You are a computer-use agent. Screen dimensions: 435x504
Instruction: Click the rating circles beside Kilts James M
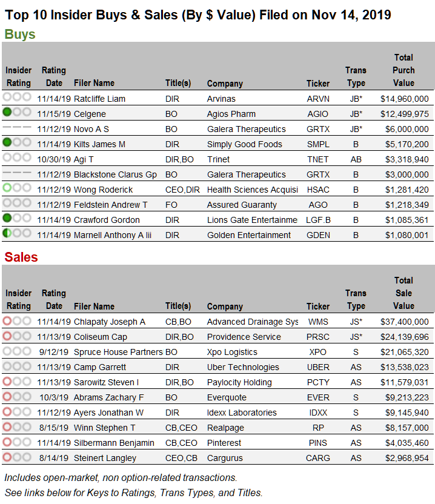(16, 142)
